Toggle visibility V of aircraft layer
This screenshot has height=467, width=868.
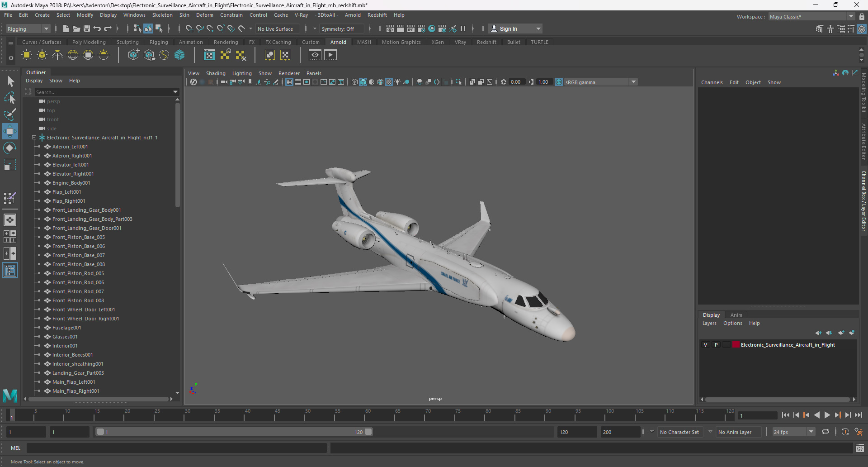point(705,345)
